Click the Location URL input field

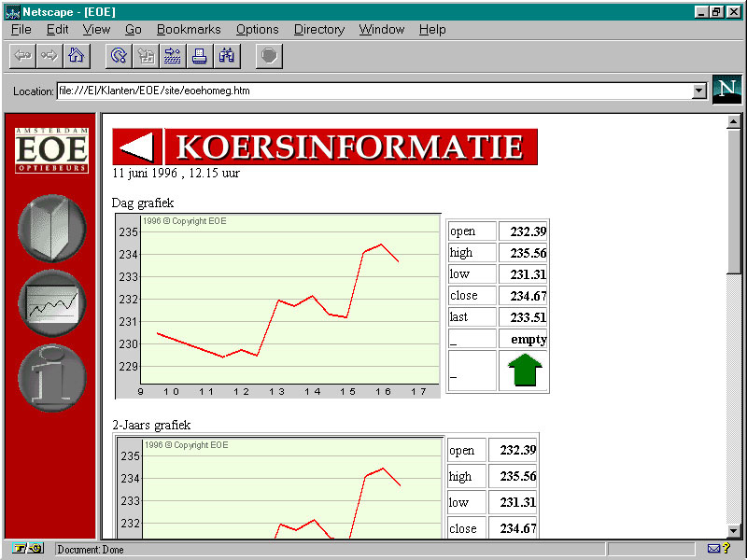pos(374,91)
